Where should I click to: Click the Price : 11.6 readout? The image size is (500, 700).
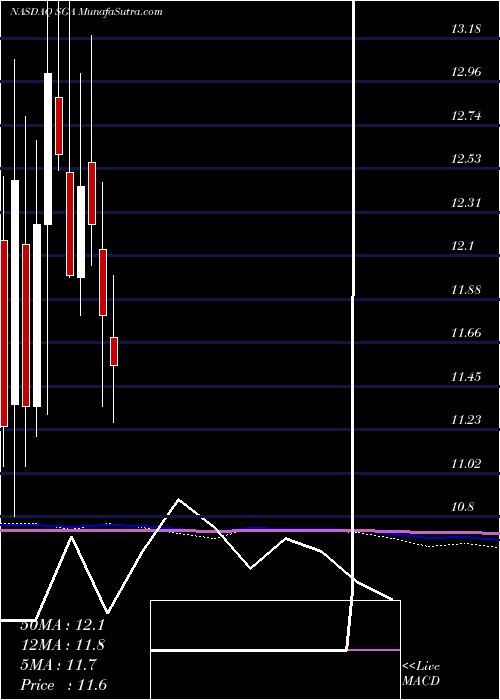click(x=63, y=685)
